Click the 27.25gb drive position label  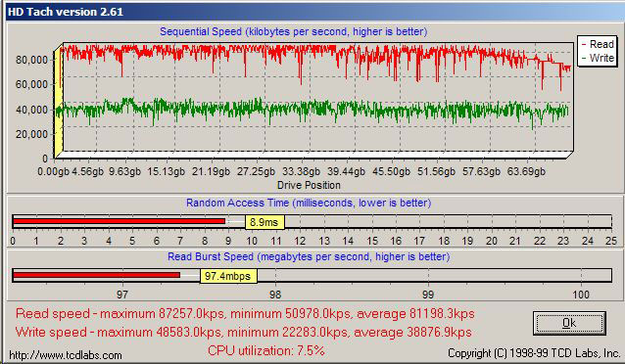click(256, 171)
